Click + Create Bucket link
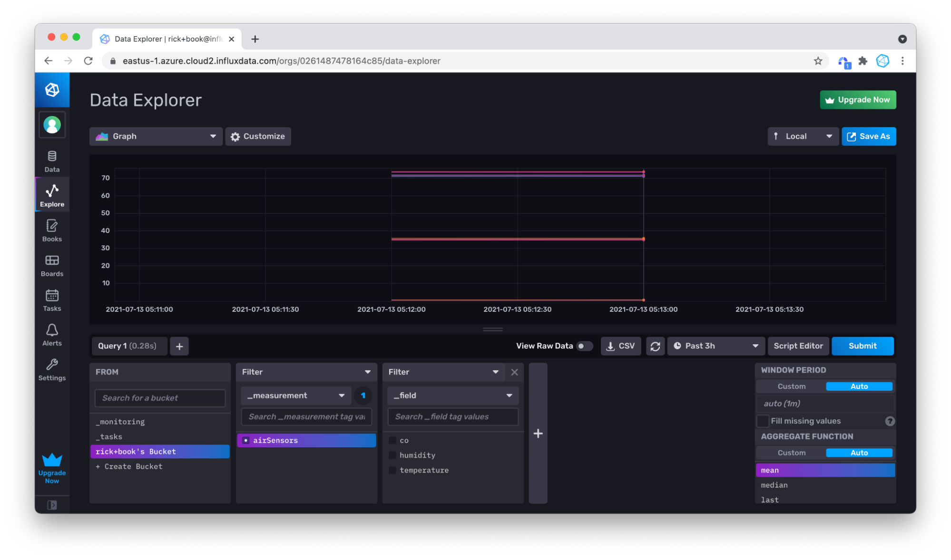This screenshot has width=951, height=560. click(129, 466)
